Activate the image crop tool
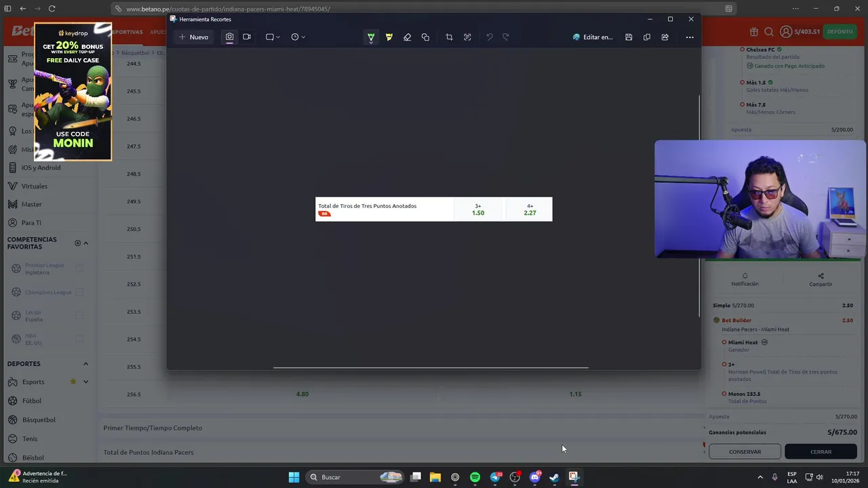This screenshot has height=488, width=868. click(x=449, y=37)
